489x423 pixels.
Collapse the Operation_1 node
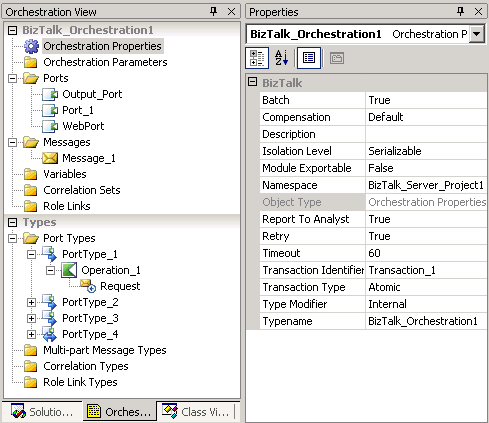(x=50, y=270)
